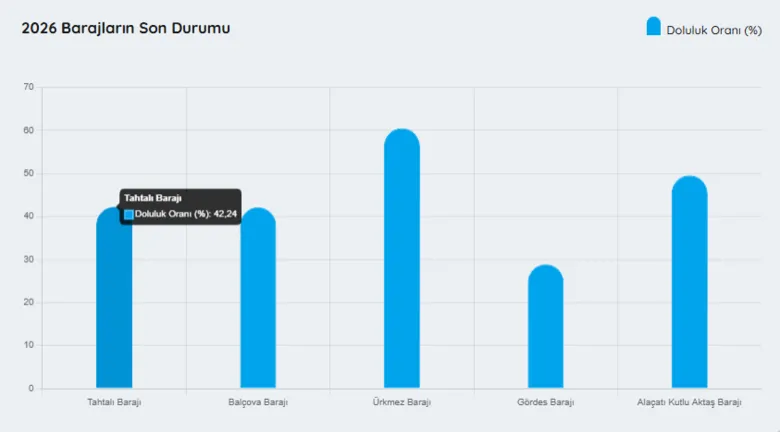
Task: Click the Alaçatı Kutlu Aktaş Barajı axis label
Action: point(689,402)
